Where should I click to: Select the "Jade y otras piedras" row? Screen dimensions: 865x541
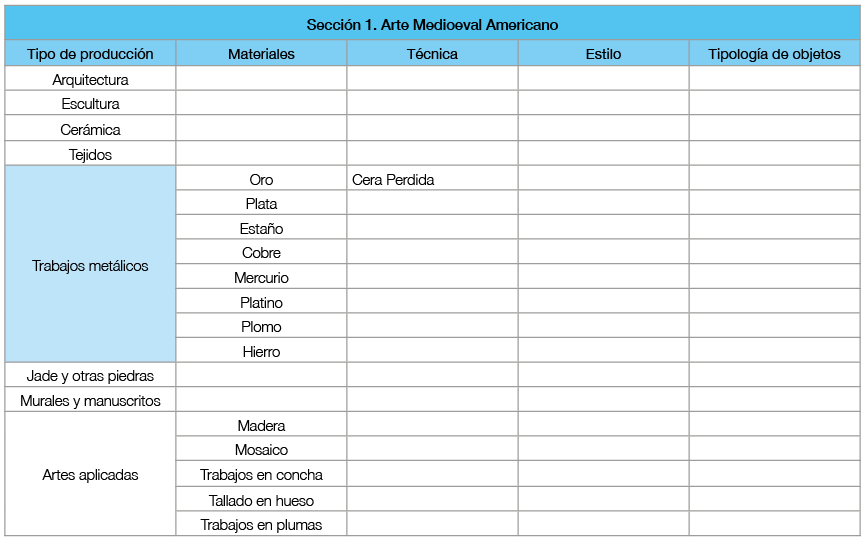(90, 376)
